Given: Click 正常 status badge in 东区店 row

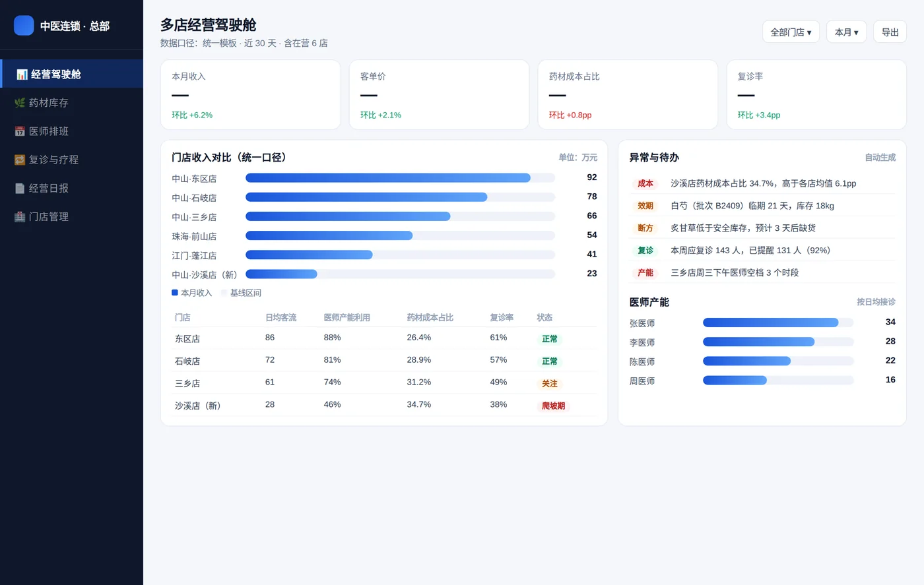Looking at the screenshot, I should click(550, 339).
